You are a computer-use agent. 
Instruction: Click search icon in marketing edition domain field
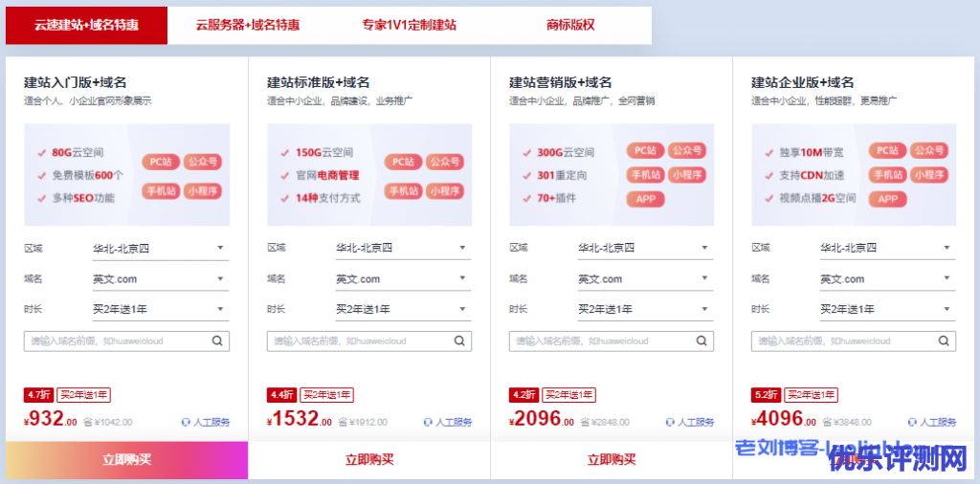[x=702, y=341]
